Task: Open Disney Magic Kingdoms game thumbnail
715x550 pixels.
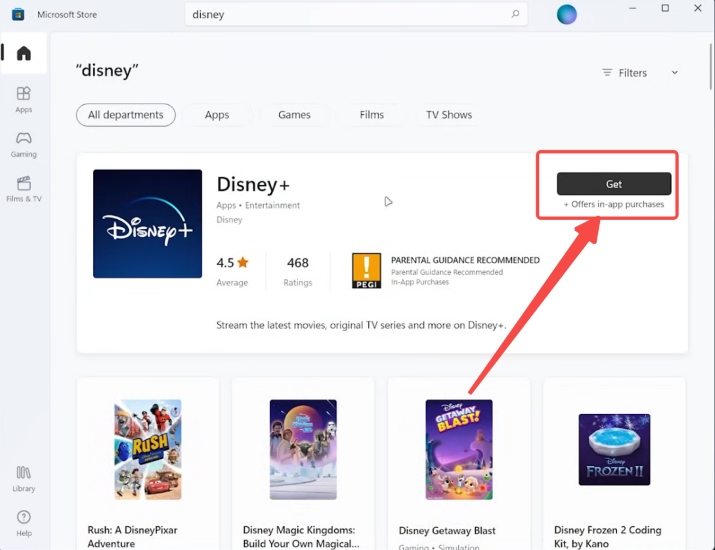Action: 303,450
